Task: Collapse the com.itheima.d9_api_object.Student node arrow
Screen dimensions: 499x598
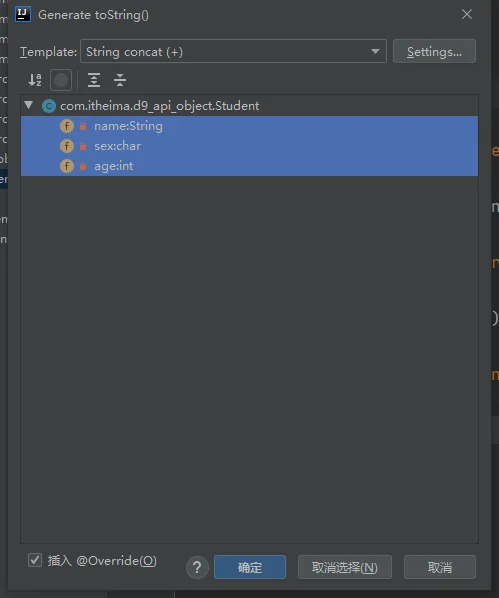Action: (29, 105)
